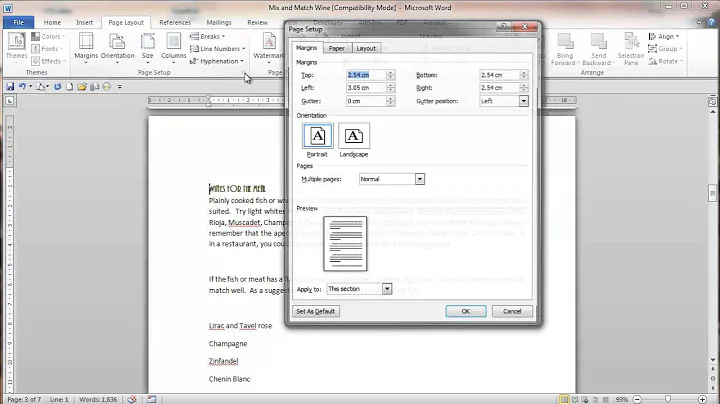Open the Breaks dropdown

(x=208, y=36)
